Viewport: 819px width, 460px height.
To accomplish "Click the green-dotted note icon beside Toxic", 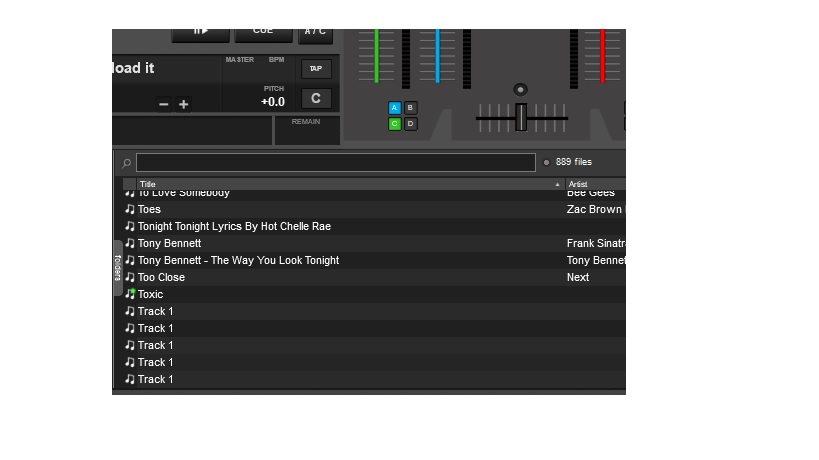I will coord(130,294).
